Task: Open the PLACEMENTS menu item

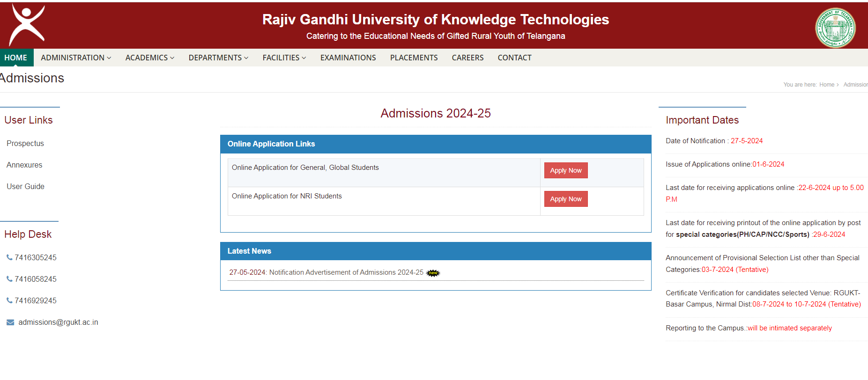Action: (414, 58)
